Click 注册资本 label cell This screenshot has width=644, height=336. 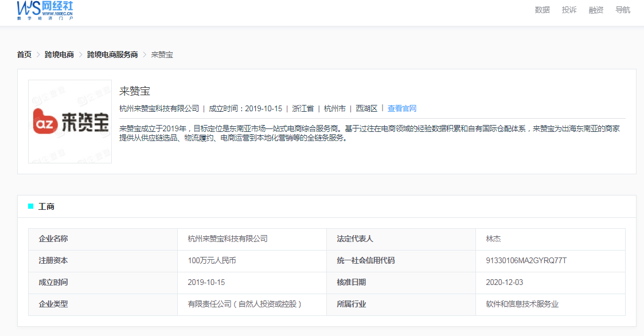point(103,261)
